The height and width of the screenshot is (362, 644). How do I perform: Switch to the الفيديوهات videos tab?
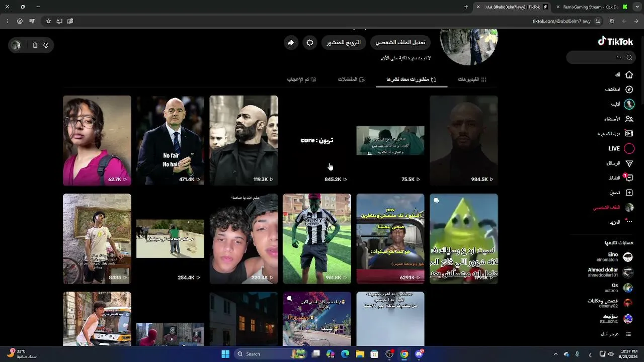(x=472, y=79)
